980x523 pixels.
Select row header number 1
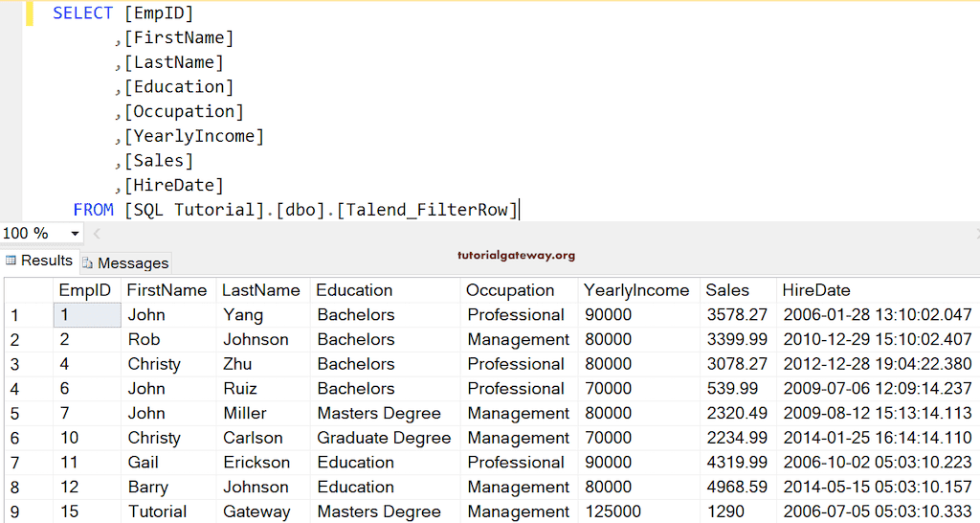pos(29,315)
